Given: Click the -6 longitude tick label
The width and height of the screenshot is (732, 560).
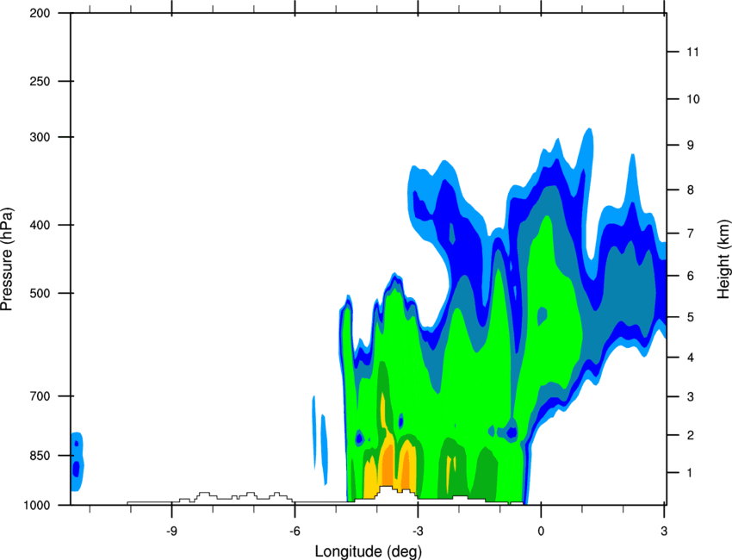Looking at the screenshot, I should click(x=295, y=532).
